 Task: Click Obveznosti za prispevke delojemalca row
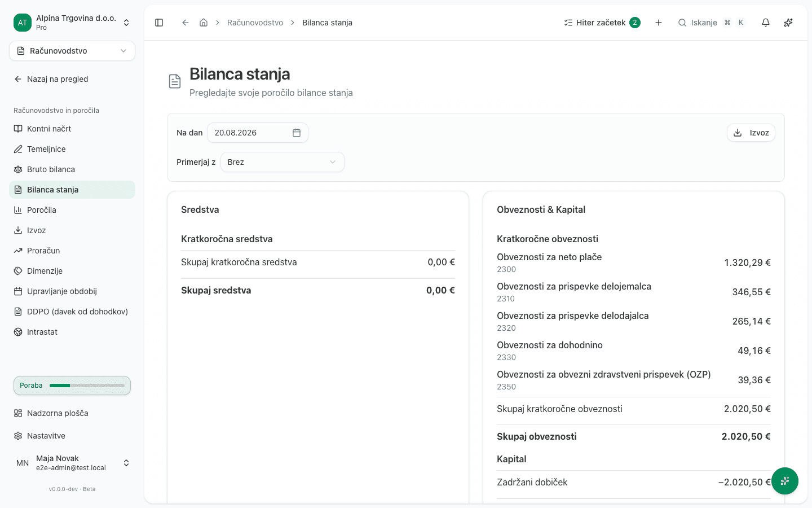[634, 292]
